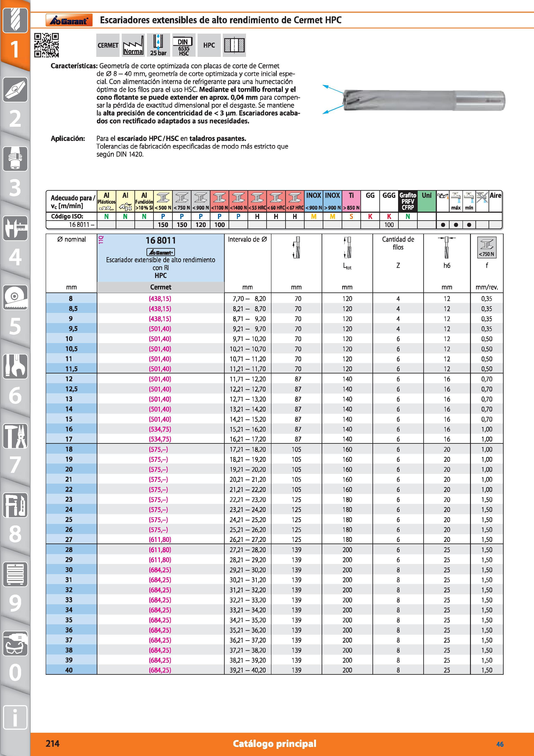This screenshot has width=534, height=756.
Task: Click the h6 shank diameter icon
Action: pos(447,247)
